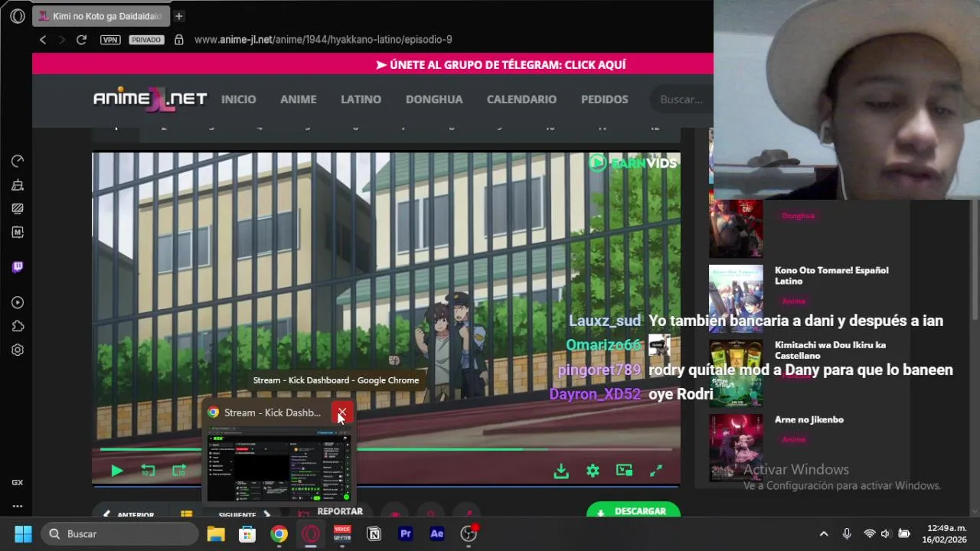Open the volume speaker tray icon

pyautogui.click(x=886, y=533)
